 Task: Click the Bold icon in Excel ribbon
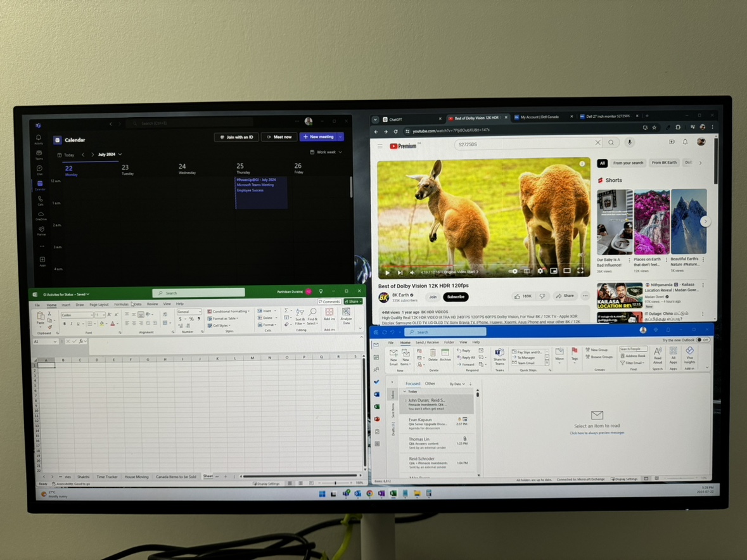[x=65, y=323]
